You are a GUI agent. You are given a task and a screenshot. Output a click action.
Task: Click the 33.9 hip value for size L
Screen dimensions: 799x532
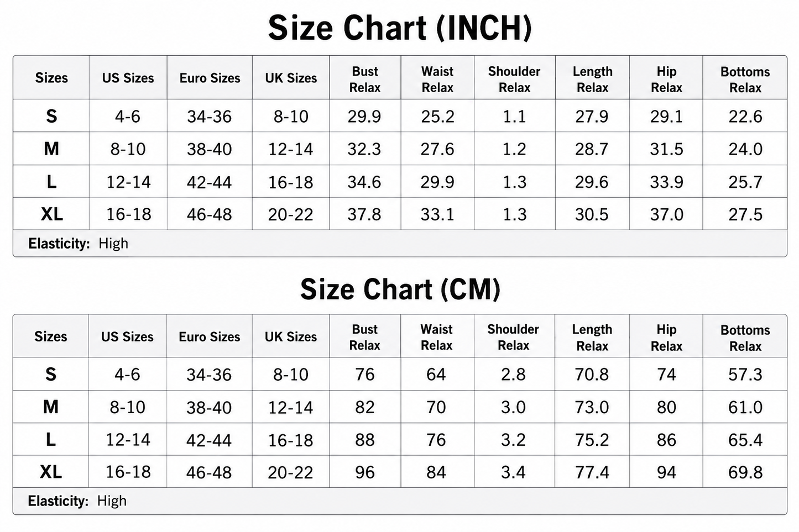666,182
